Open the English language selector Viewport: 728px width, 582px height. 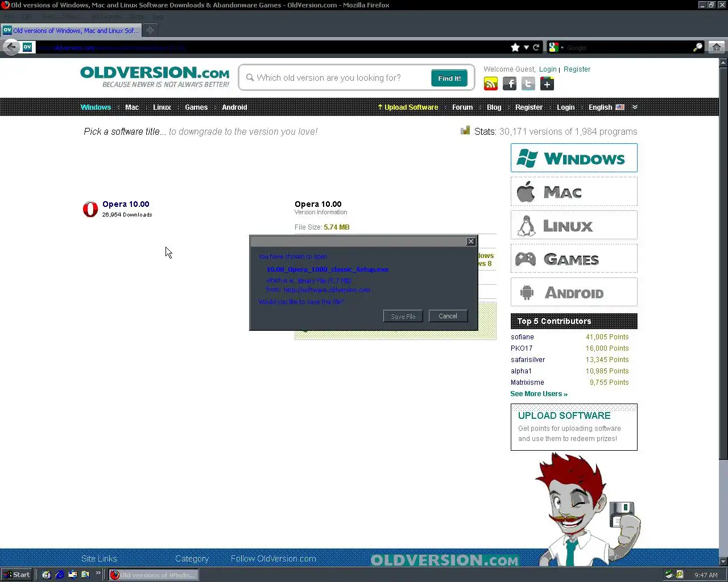pyautogui.click(x=606, y=107)
